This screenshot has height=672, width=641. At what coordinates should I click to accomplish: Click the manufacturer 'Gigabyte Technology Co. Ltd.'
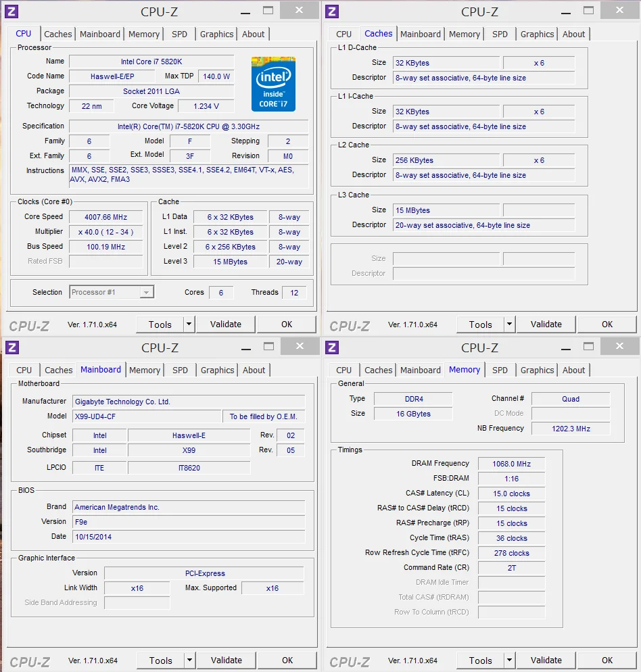tap(189, 402)
